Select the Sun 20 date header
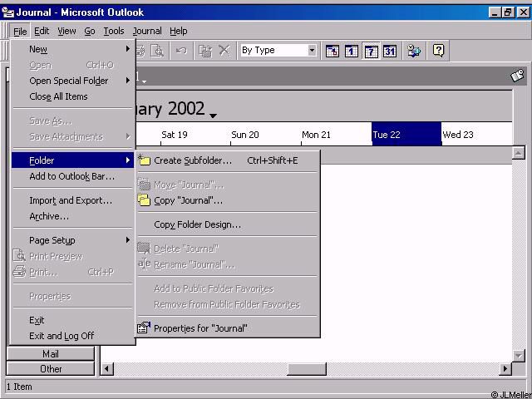The image size is (532, 399). coord(266,135)
